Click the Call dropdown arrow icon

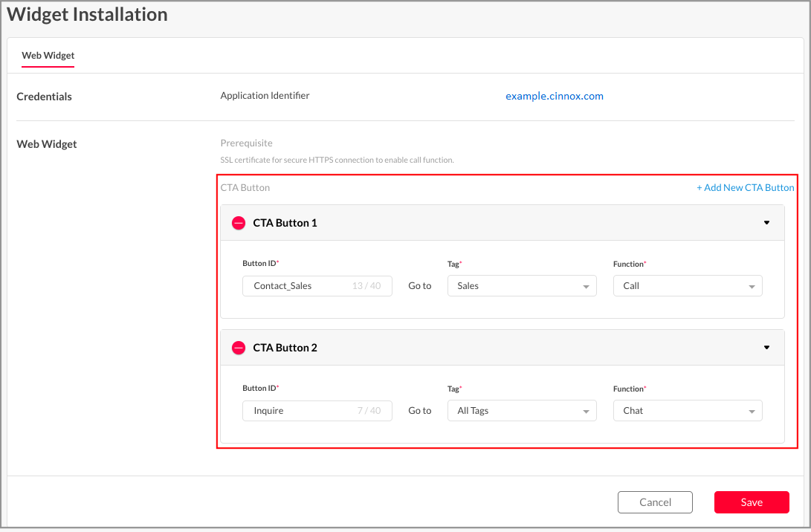[x=752, y=287]
